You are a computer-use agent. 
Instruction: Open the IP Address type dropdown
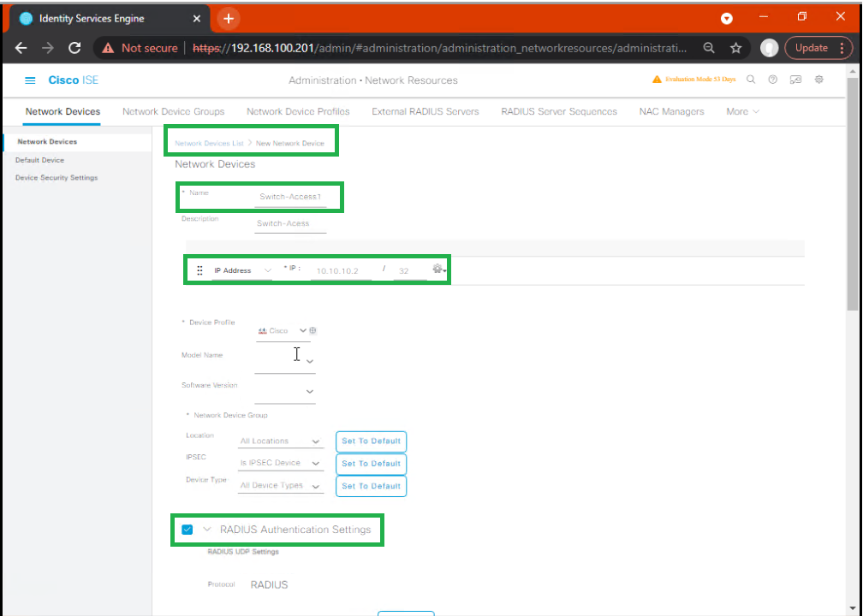[x=243, y=270]
